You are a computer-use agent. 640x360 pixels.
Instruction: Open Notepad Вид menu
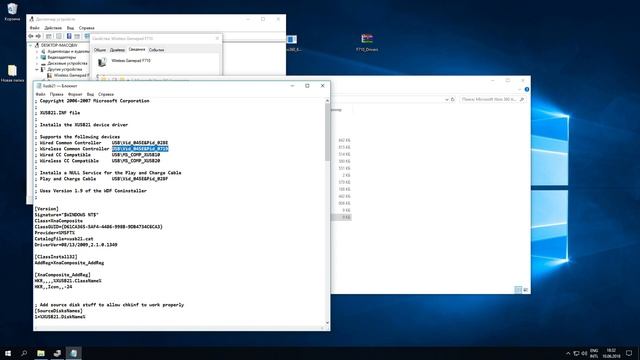(90, 94)
